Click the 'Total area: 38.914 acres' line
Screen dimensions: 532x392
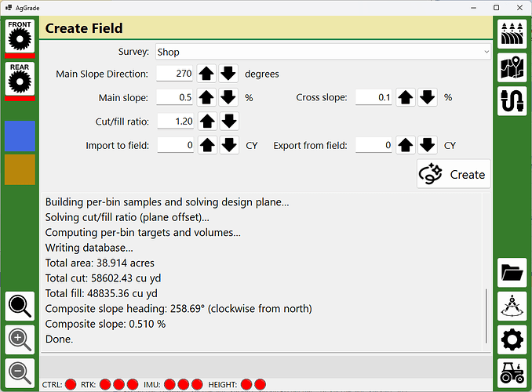100,263
